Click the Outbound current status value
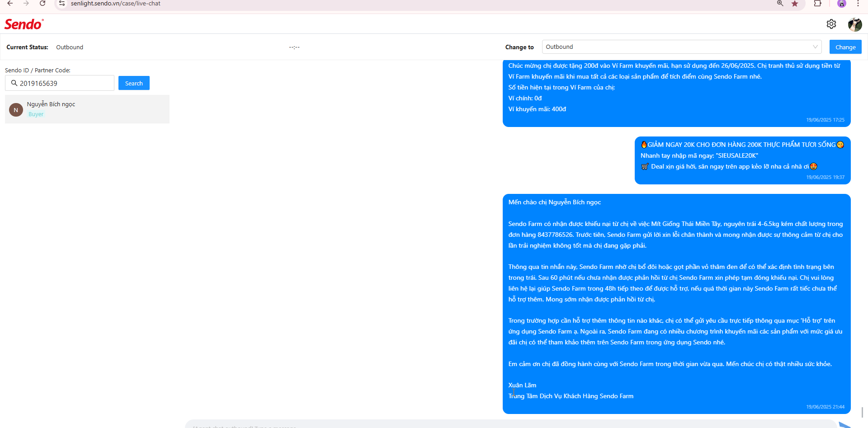 [x=70, y=47]
